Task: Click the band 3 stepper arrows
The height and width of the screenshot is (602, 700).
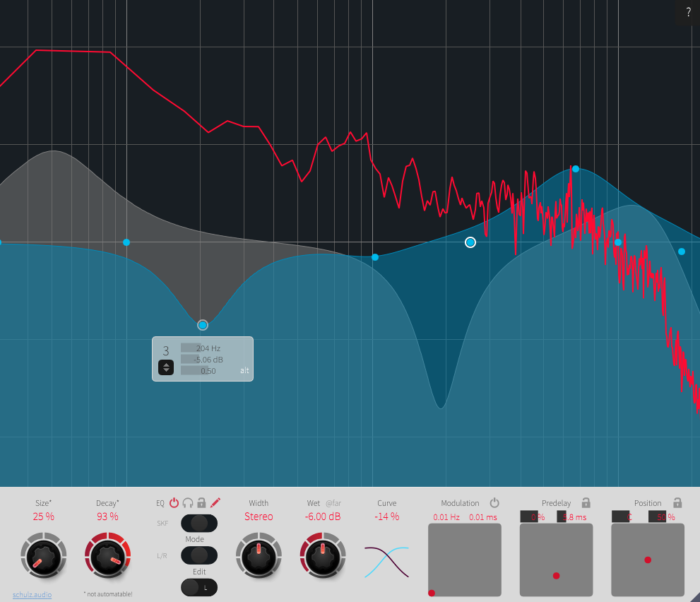Action: pos(166,367)
